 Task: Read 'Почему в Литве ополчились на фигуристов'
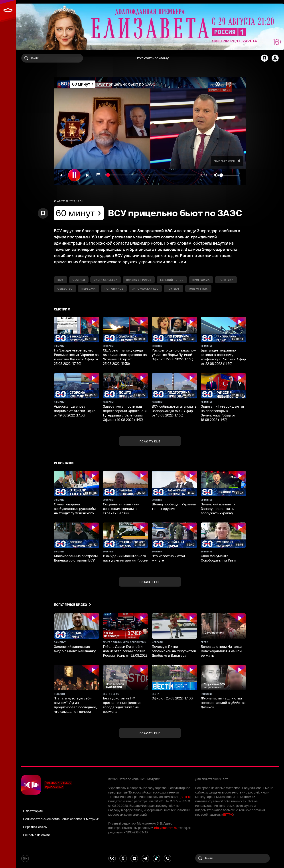(x=174, y=651)
